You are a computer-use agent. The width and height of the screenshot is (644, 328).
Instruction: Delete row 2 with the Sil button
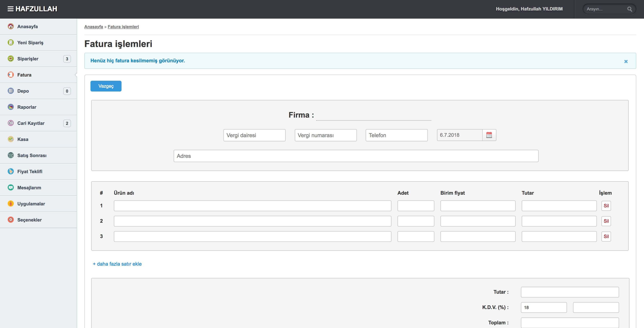606,221
